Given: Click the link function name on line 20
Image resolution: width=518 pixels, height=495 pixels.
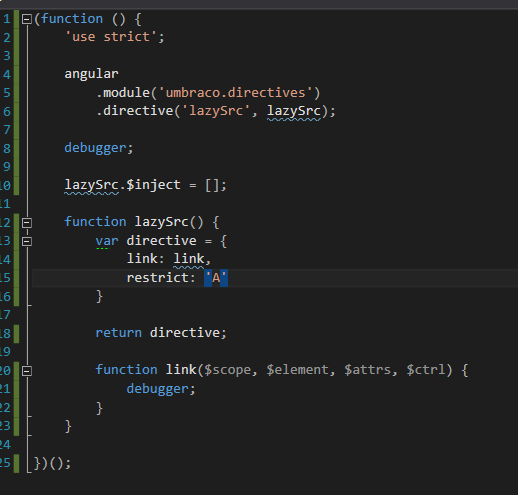Looking at the screenshot, I should point(181,370).
